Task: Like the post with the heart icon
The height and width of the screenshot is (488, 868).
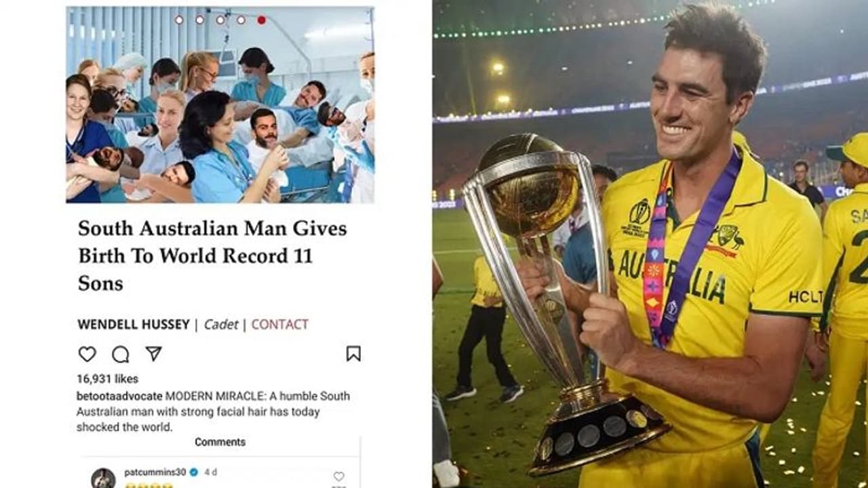Action: pos(87,354)
